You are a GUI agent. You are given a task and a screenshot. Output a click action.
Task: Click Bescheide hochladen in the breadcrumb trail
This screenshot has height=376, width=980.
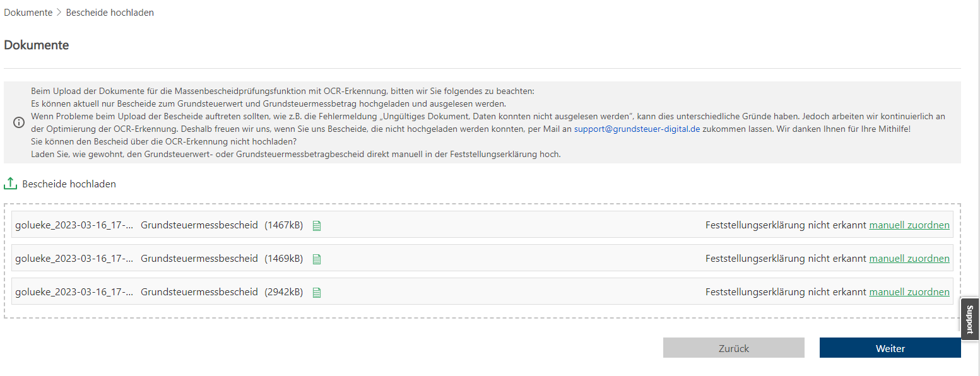coord(110,13)
